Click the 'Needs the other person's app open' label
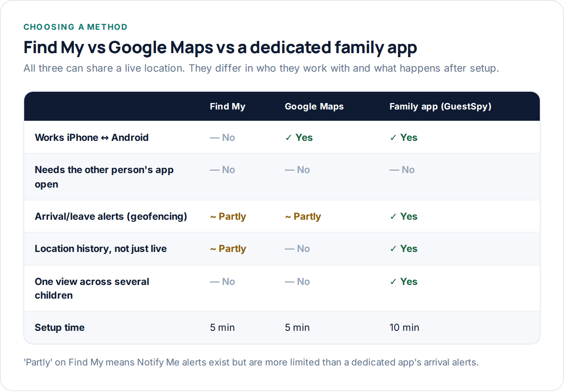Image resolution: width=564 pixels, height=392 pixels. pos(104,177)
